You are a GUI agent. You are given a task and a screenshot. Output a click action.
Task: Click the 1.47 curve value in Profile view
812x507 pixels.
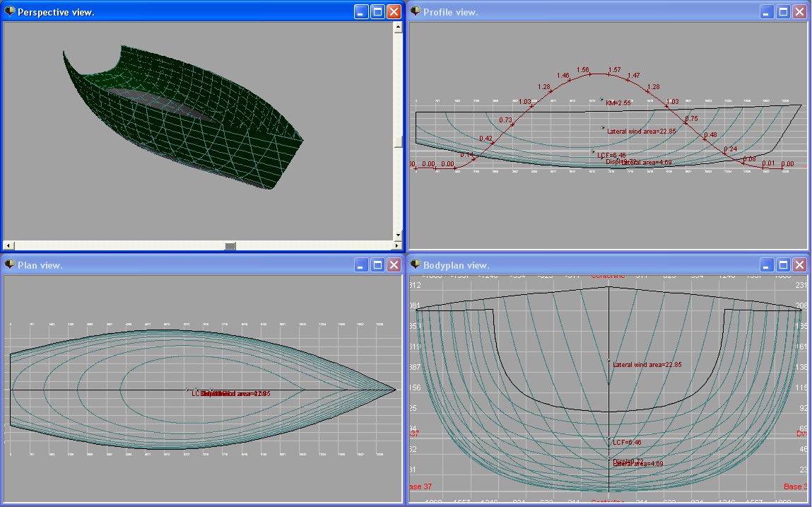coord(634,75)
